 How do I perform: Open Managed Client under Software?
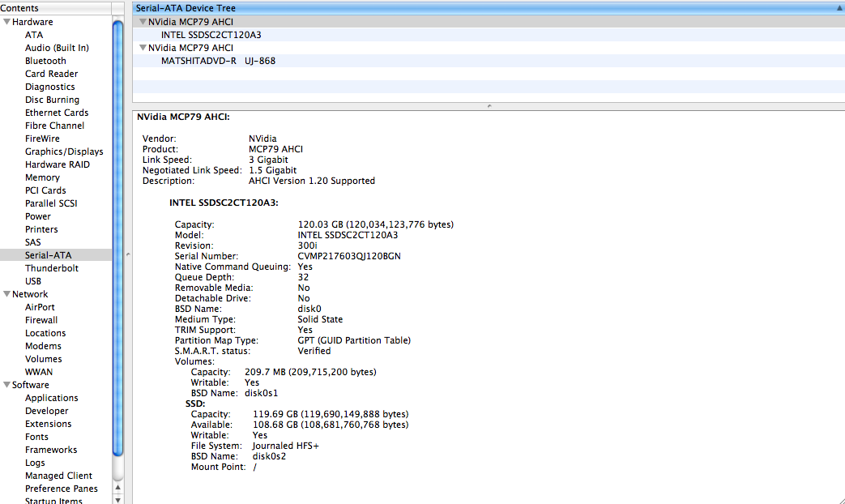(x=58, y=476)
